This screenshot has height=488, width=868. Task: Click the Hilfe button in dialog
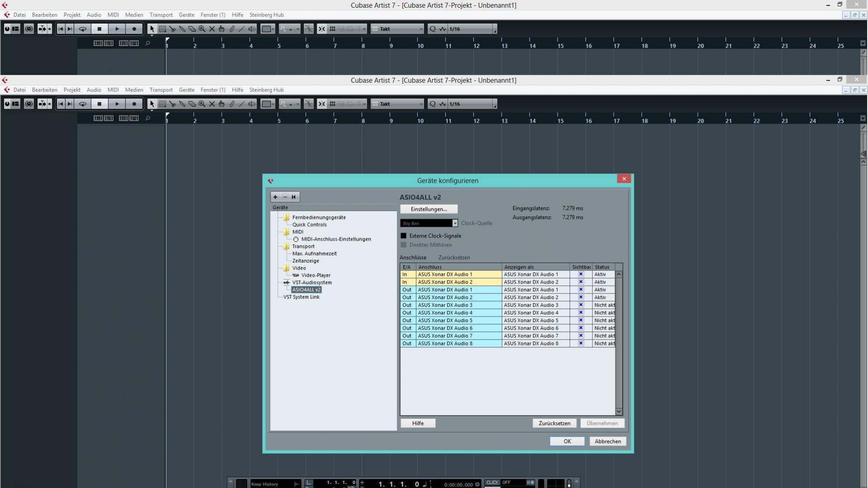(x=418, y=424)
